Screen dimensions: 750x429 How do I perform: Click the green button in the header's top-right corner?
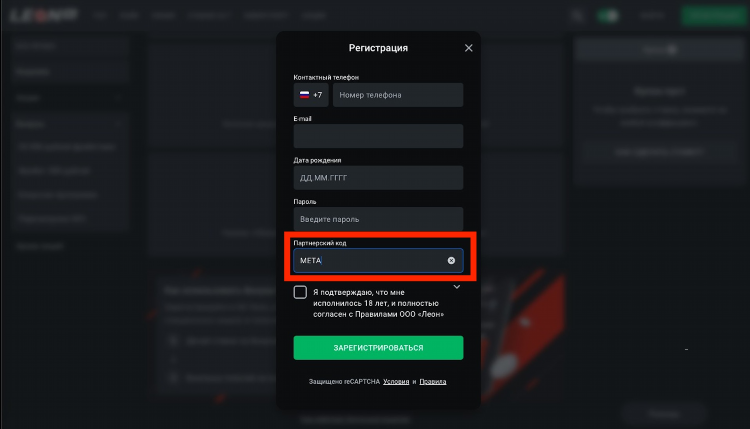point(714,16)
